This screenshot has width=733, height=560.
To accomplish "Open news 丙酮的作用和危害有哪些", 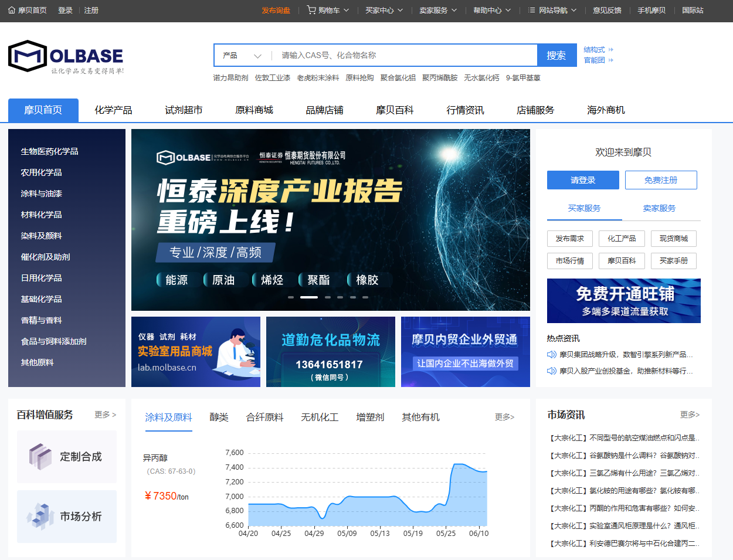I will pos(625,508).
